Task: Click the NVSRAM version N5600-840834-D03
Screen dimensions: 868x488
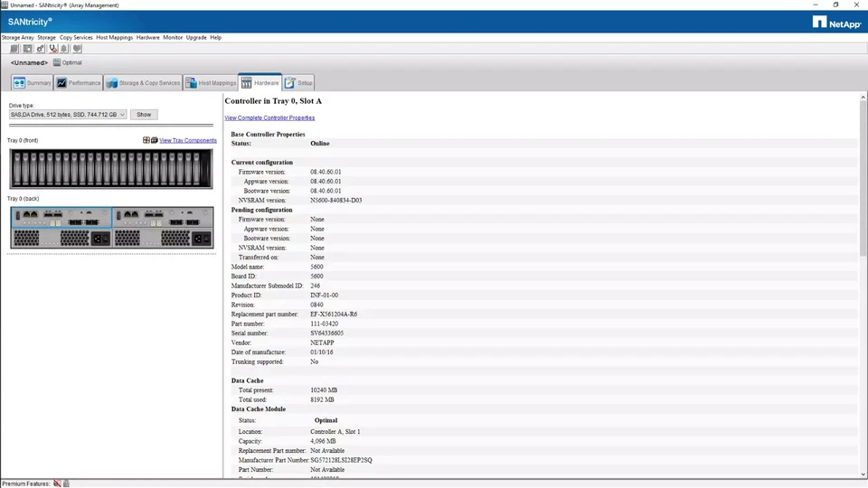Action: click(336, 201)
